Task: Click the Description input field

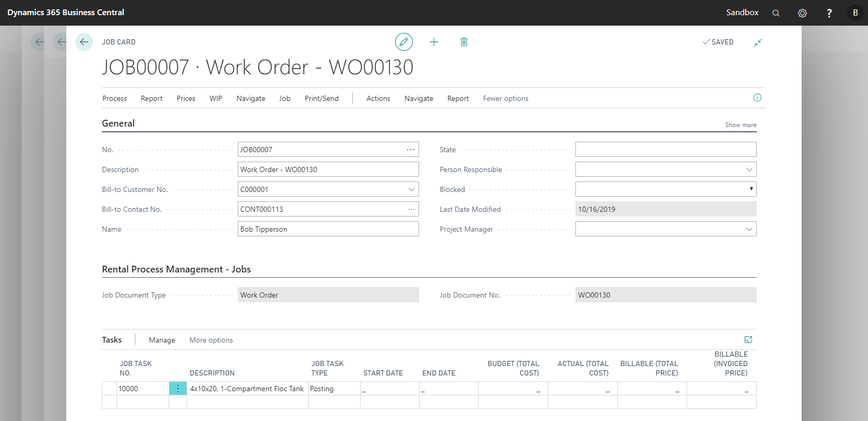Action: [x=328, y=169]
